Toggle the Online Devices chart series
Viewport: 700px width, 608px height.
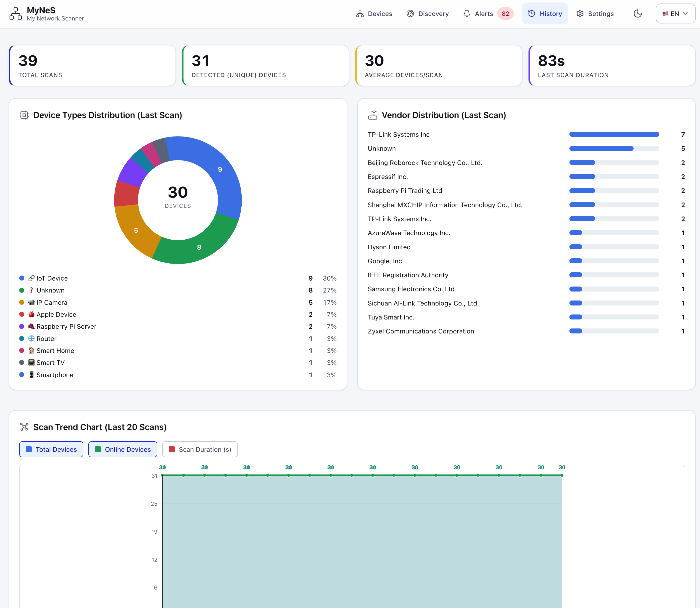pyautogui.click(x=123, y=449)
